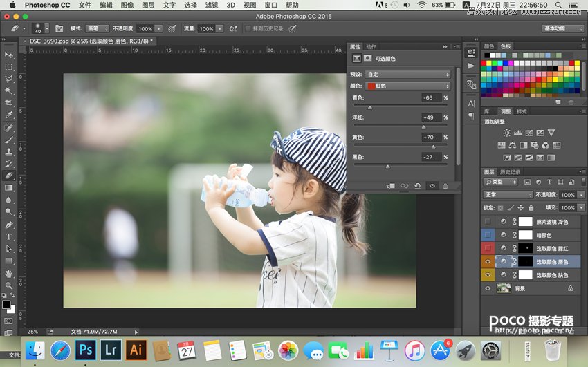Select the Move tool in the toolbox
This screenshot has height=367, width=588.
(8, 55)
